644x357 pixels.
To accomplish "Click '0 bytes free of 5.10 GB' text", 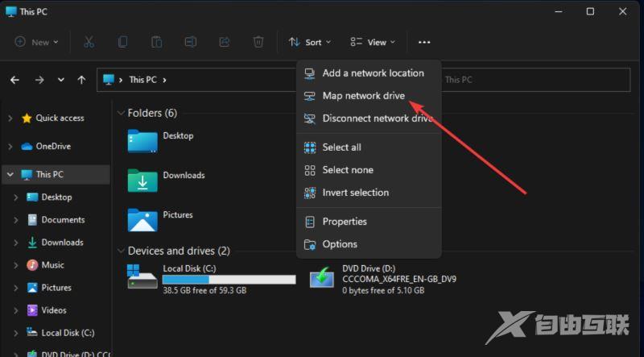I will pyautogui.click(x=383, y=290).
